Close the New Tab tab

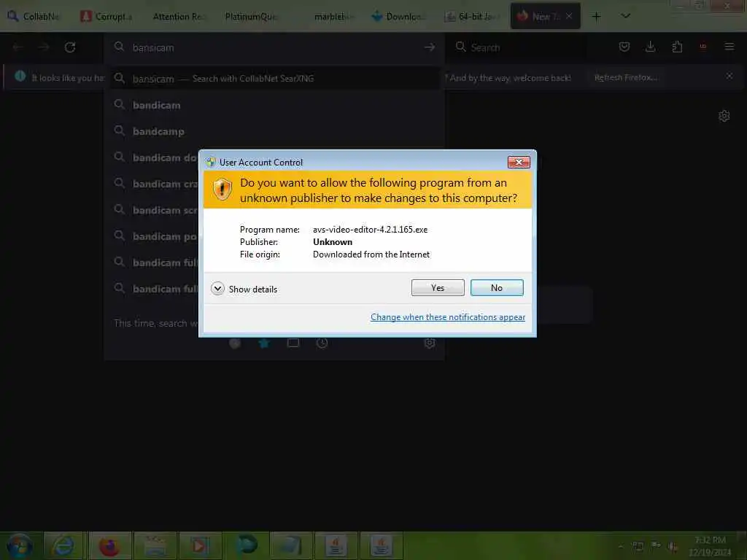[x=569, y=16]
